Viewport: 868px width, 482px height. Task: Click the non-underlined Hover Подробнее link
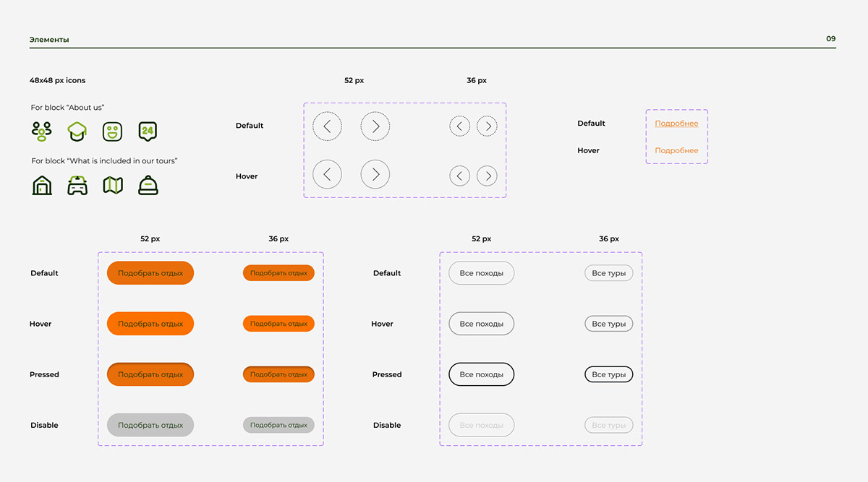[676, 151]
